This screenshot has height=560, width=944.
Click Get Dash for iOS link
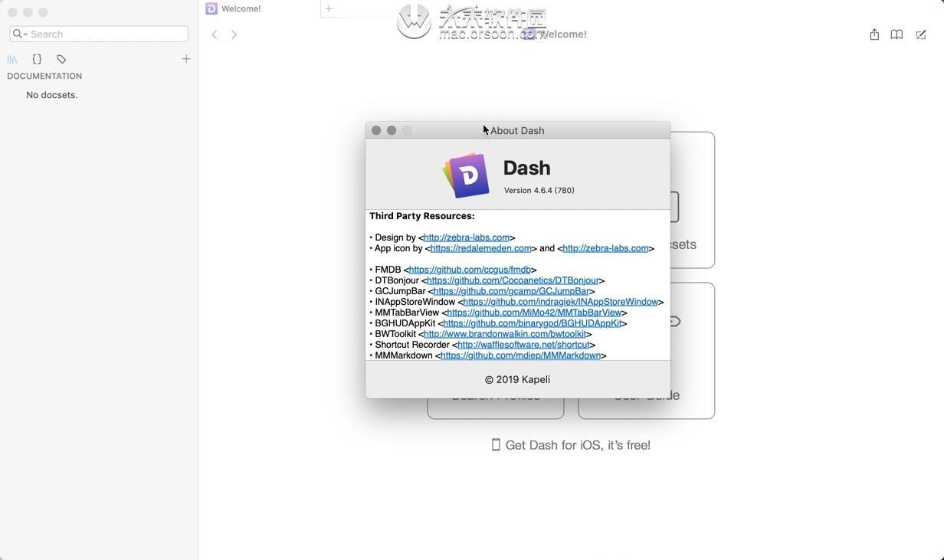click(578, 445)
